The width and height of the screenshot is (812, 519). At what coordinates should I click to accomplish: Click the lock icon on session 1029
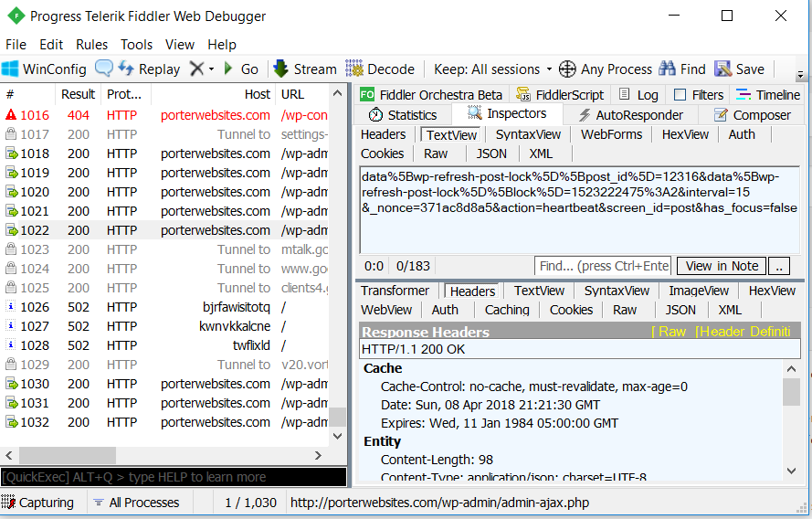[10, 365]
